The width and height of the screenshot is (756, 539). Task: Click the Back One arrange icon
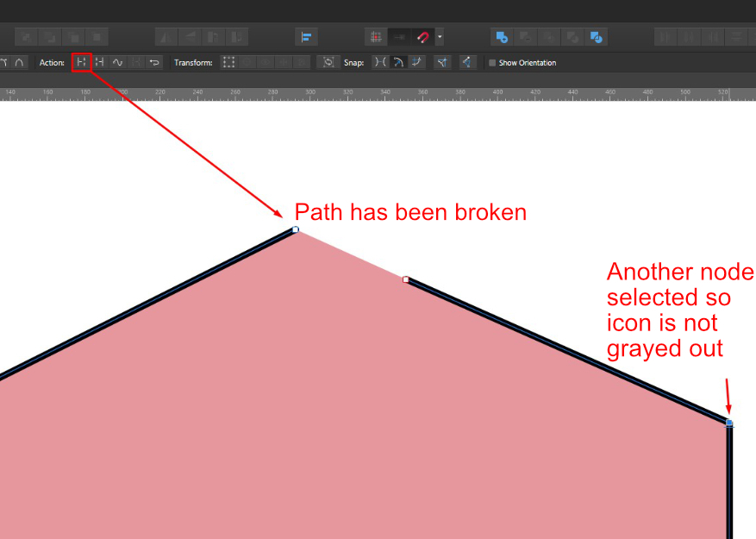point(50,37)
